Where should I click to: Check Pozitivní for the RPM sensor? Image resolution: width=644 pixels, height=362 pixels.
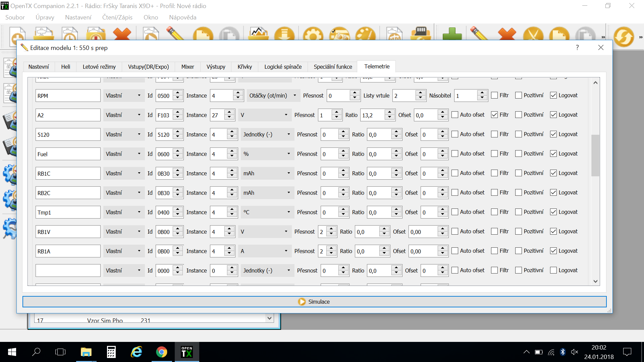(519, 96)
